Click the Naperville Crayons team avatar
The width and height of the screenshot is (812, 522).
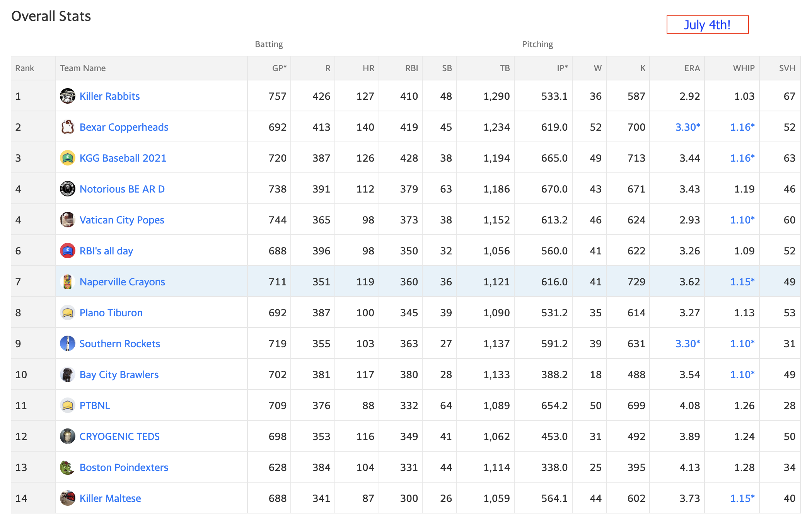click(x=68, y=281)
